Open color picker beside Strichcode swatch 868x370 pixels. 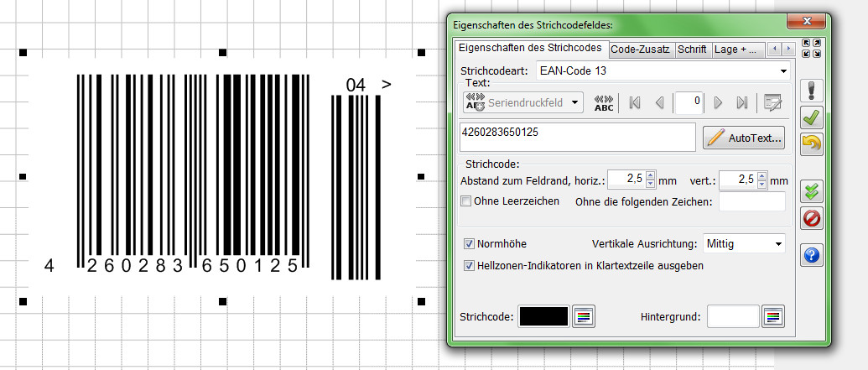[x=584, y=316]
